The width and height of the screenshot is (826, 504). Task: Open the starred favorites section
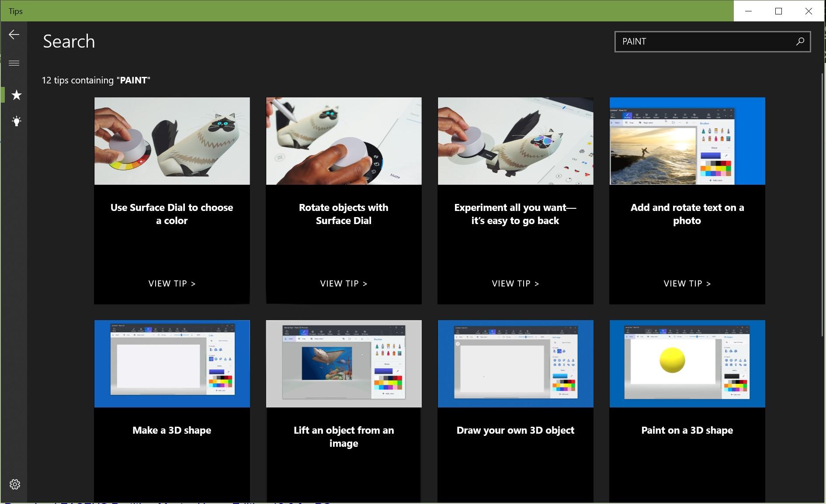(x=16, y=95)
